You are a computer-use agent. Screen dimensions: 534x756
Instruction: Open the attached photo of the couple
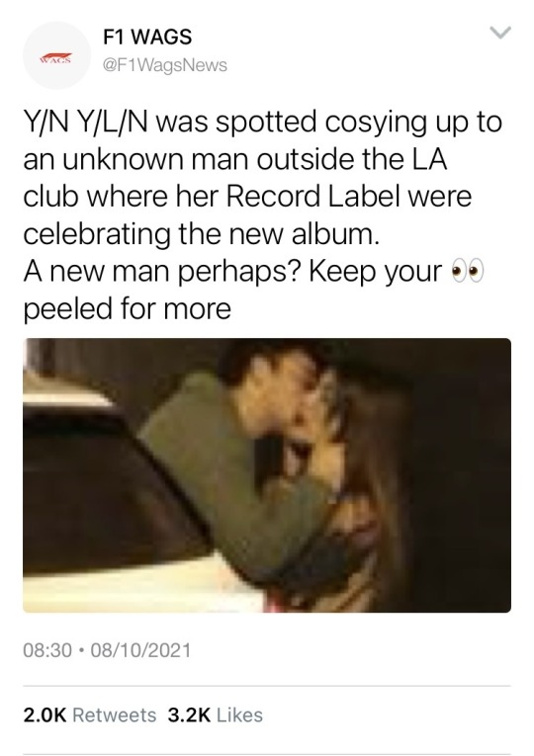267,475
